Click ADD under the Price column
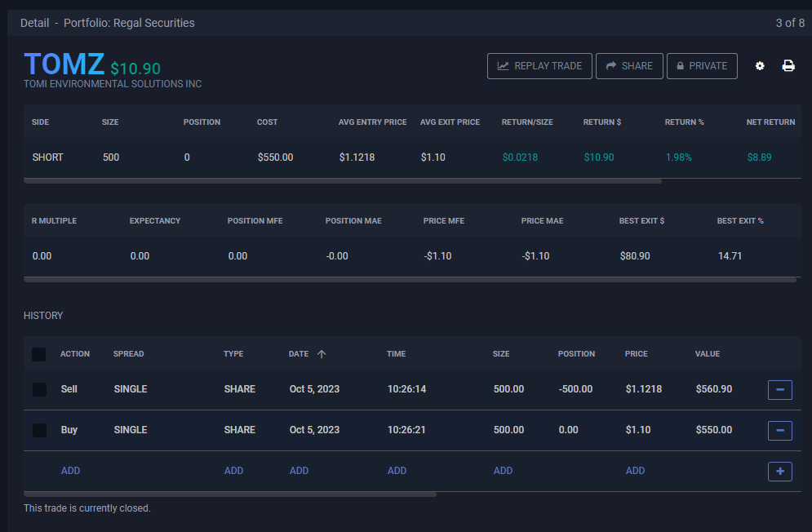812x532 pixels. [635, 471]
